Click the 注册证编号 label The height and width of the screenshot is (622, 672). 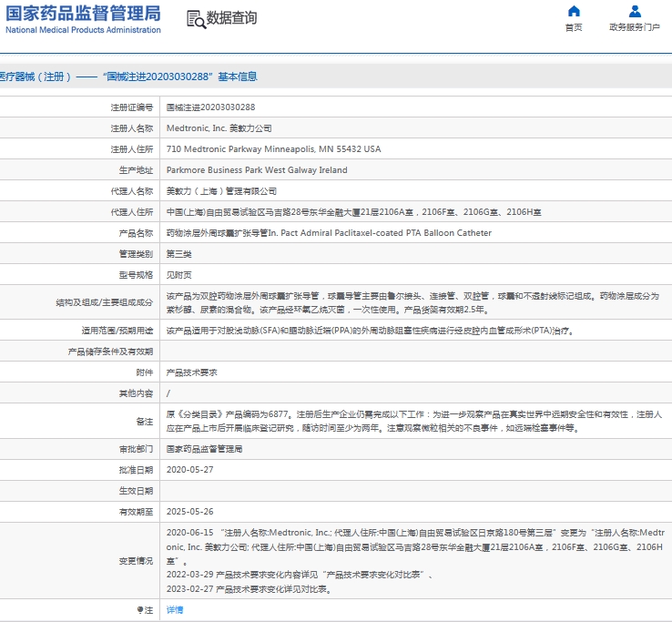tap(131, 107)
